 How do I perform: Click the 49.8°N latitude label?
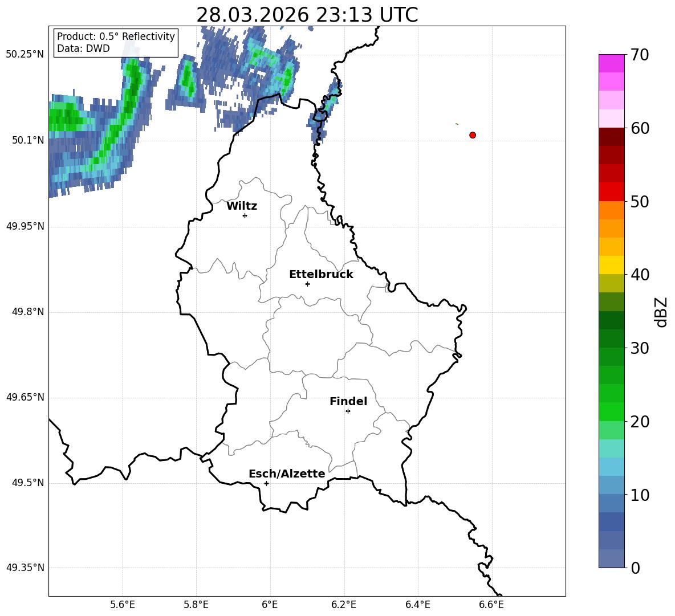28,312
